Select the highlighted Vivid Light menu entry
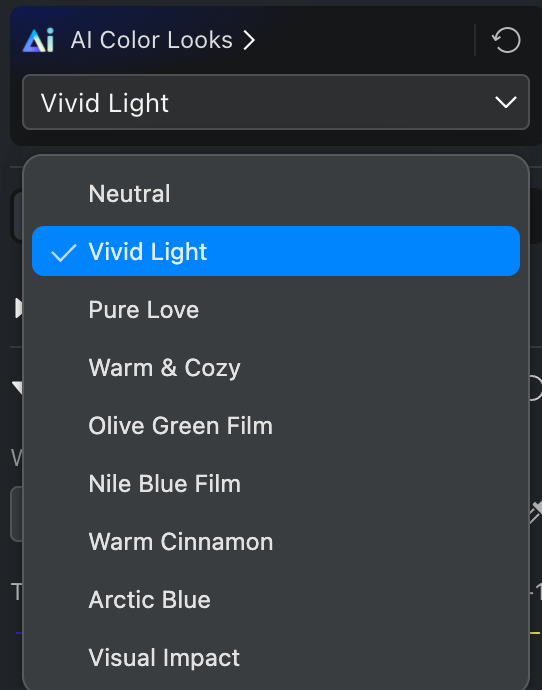 coord(276,251)
